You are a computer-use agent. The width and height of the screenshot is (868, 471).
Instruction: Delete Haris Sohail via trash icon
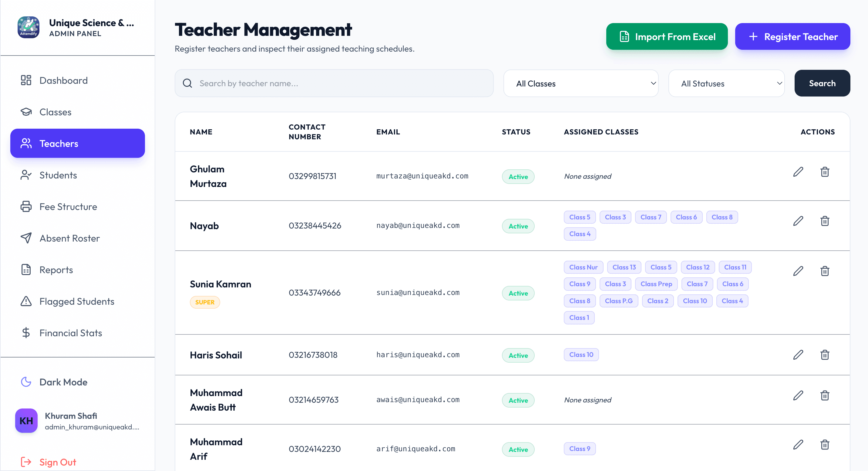pos(825,355)
